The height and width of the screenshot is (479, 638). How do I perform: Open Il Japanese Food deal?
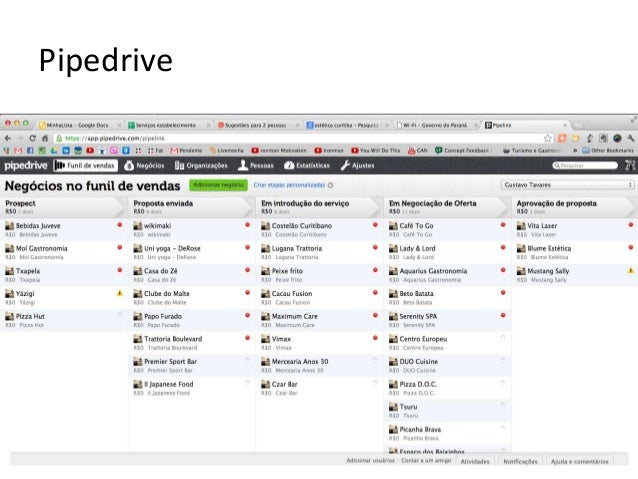tap(192, 388)
